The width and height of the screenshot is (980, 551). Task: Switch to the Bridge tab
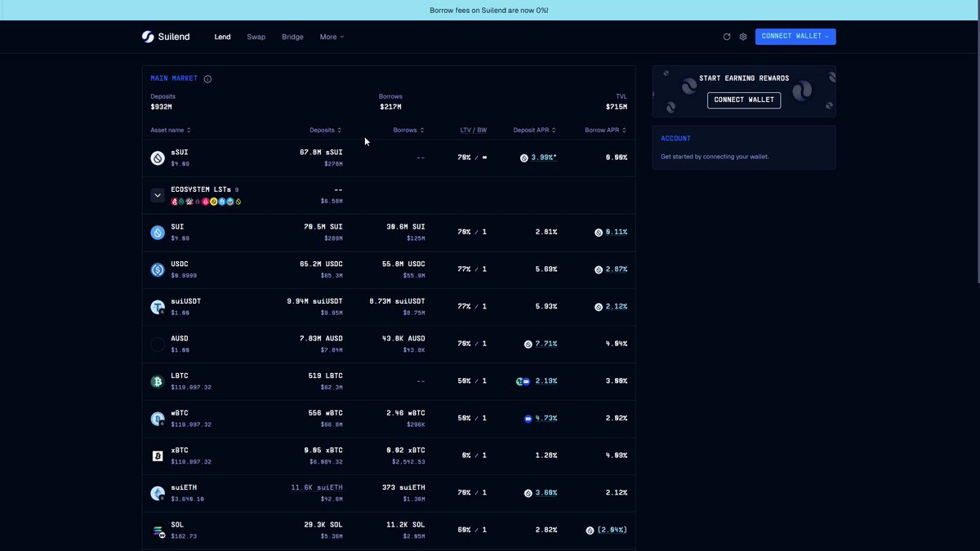(x=292, y=37)
